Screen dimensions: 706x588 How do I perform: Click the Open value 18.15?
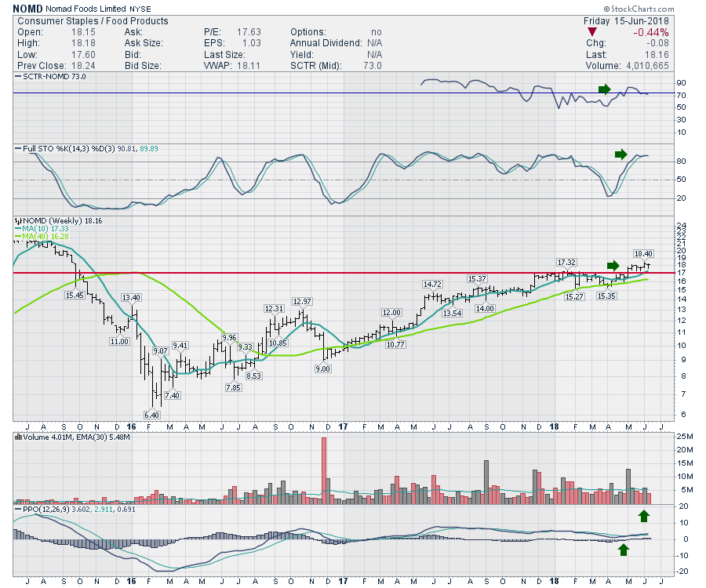pos(83,32)
